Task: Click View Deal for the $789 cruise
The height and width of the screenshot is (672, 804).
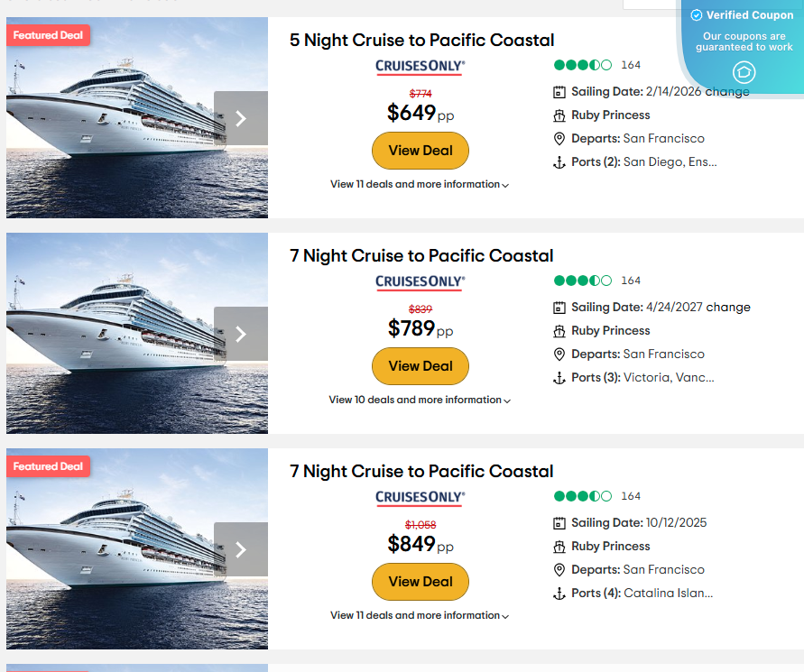Action: pos(420,366)
